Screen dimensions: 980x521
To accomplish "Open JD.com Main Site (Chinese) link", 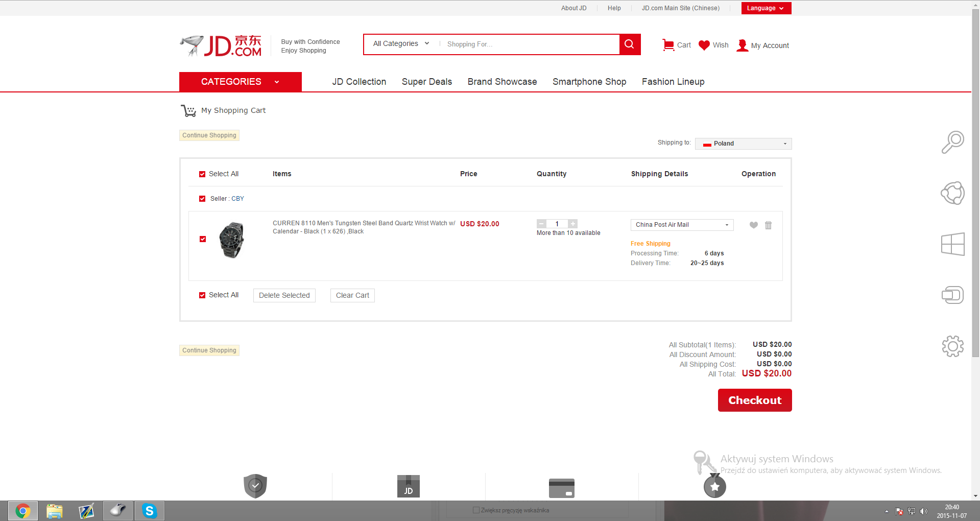I will tap(681, 8).
